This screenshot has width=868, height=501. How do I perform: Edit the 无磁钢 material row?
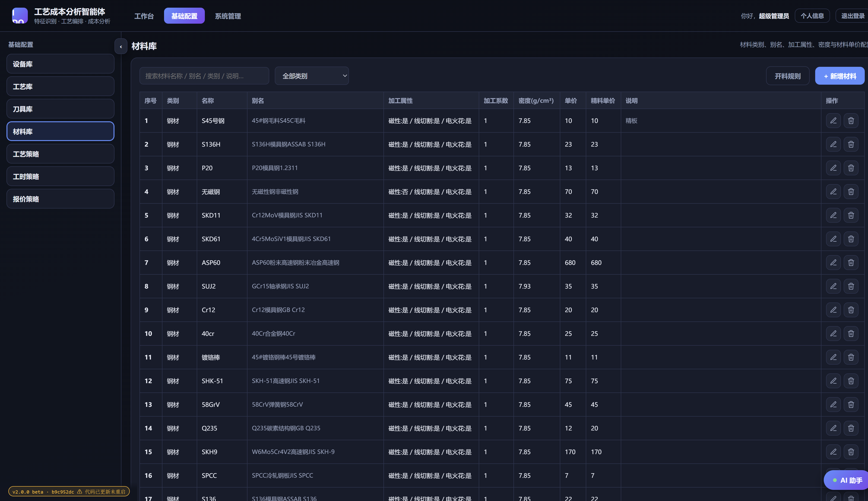click(x=833, y=192)
